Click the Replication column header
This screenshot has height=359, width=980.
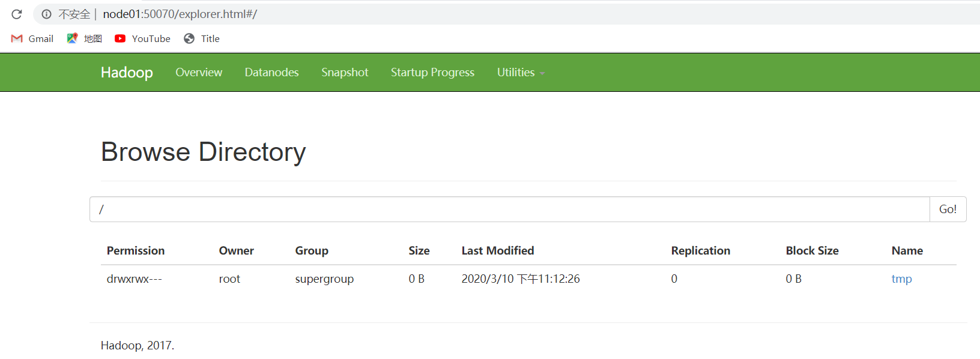point(701,250)
